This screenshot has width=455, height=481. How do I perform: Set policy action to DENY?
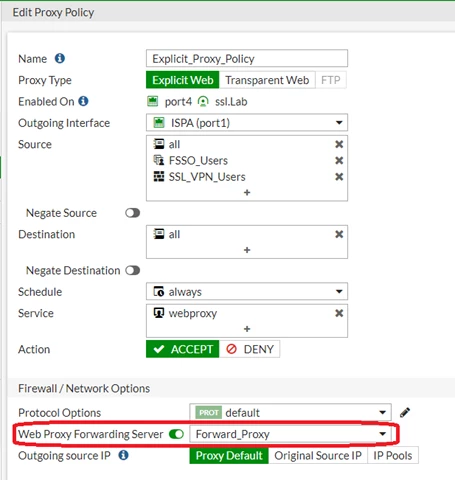[x=250, y=349]
